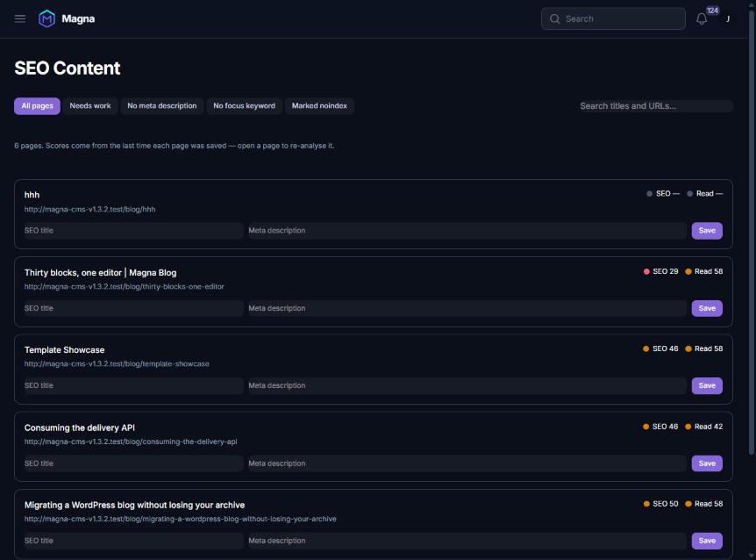Edit Meta description for Thirty blocks page

[467, 308]
